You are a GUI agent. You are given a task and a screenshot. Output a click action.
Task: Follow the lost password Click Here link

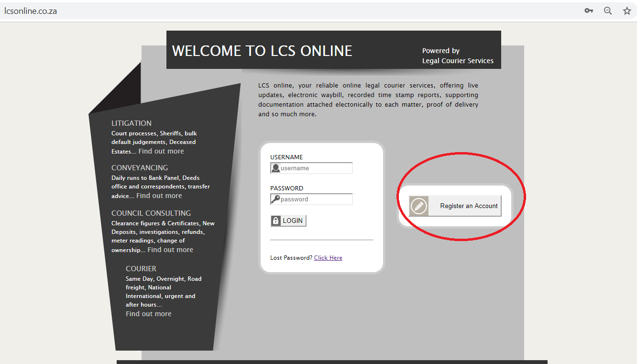[328, 257]
